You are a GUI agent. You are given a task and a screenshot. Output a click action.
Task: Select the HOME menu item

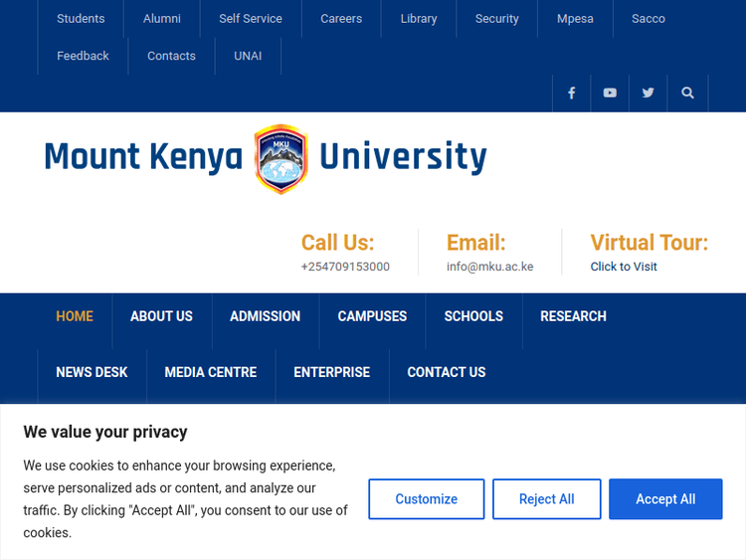pos(75,316)
